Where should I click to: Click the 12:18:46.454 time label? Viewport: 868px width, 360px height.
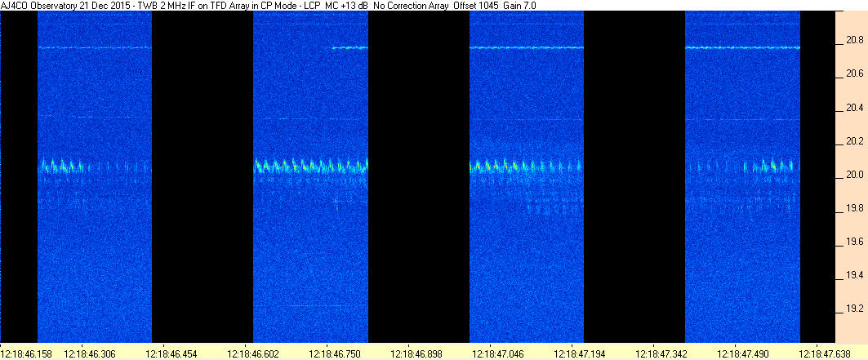pos(170,353)
